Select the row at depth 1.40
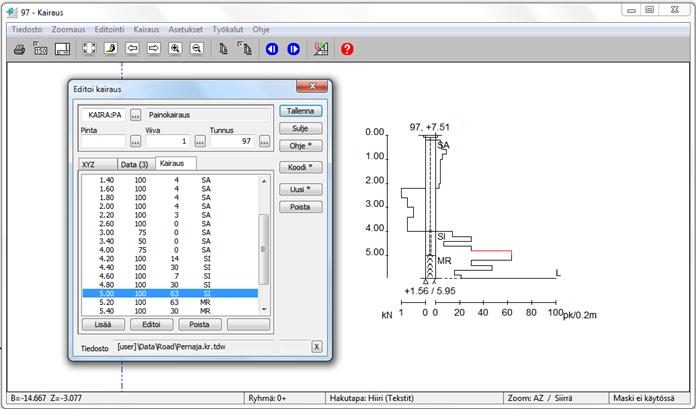The height and width of the screenshot is (409, 696). [x=170, y=180]
